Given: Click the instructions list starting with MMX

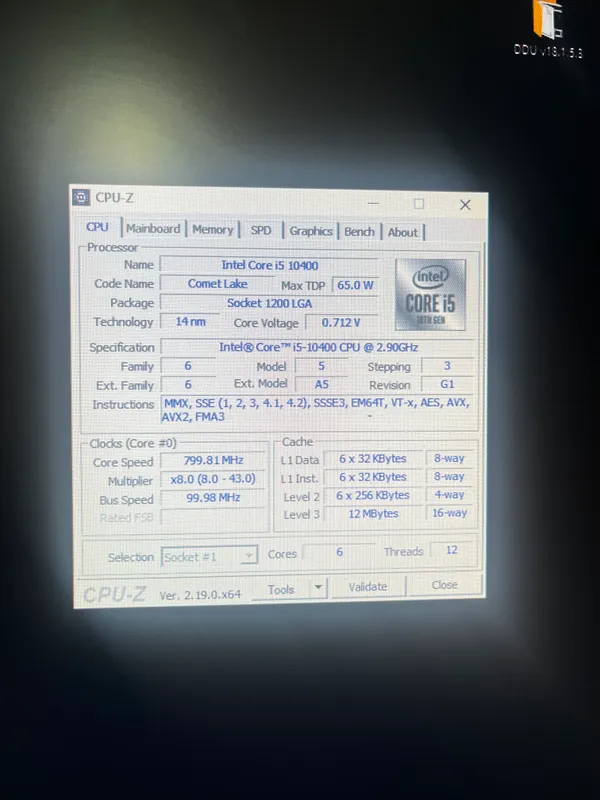Looking at the screenshot, I should coord(317,410).
